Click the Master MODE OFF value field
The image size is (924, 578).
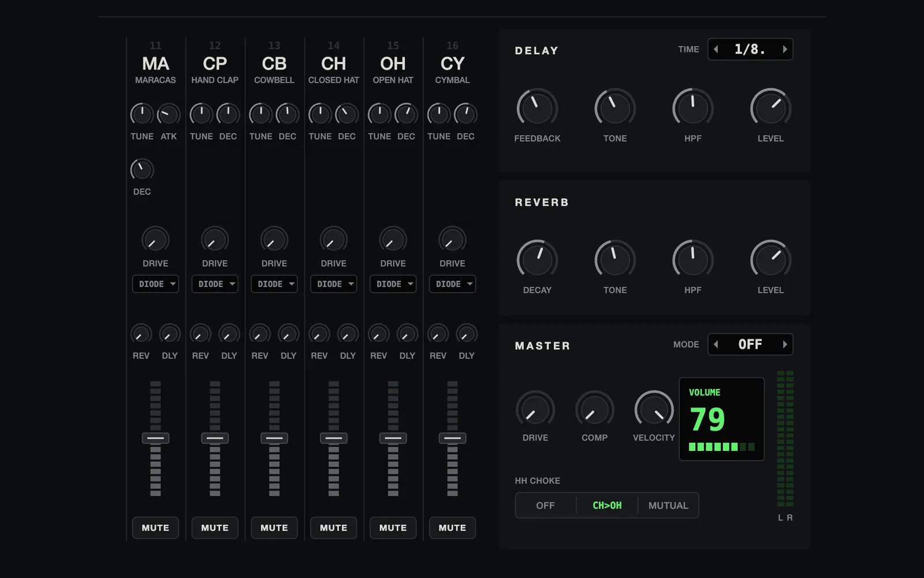750,344
